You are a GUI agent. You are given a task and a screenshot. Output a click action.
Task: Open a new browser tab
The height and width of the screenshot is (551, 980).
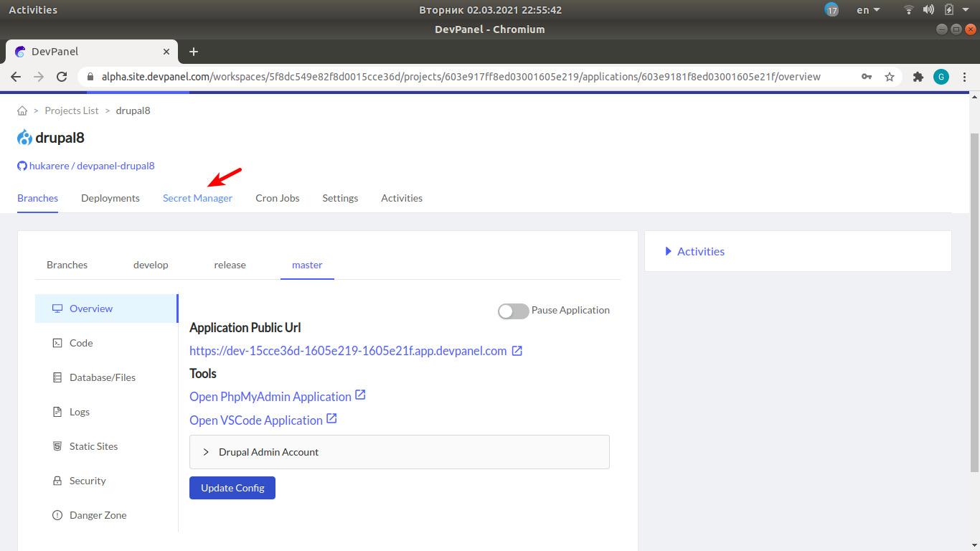pyautogui.click(x=194, y=52)
